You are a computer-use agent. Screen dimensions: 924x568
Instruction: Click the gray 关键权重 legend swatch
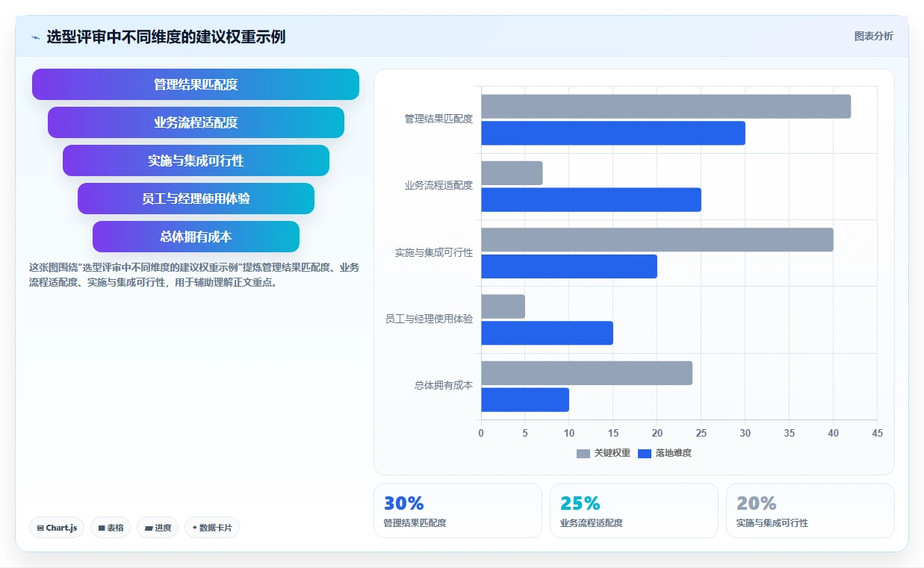[583, 454]
